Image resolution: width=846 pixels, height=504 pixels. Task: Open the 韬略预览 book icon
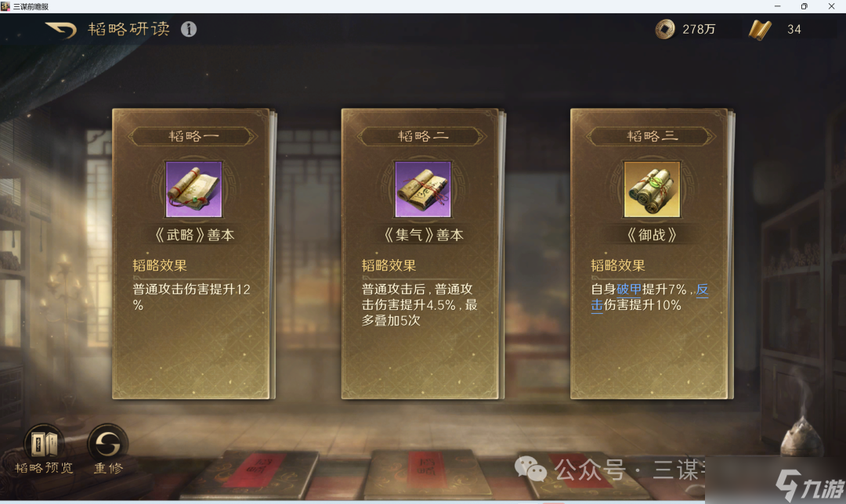pyautogui.click(x=44, y=445)
